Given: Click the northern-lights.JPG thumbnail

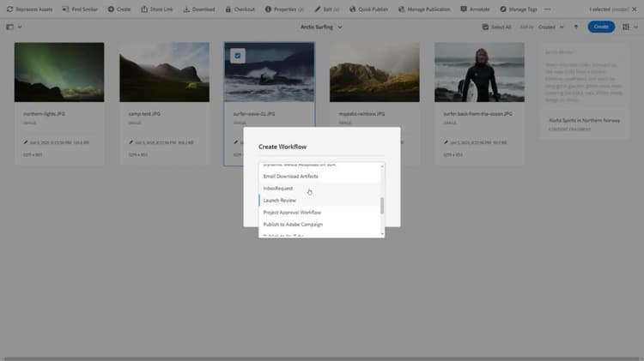Looking at the screenshot, I should pyautogui.click(x=59, y=72).
